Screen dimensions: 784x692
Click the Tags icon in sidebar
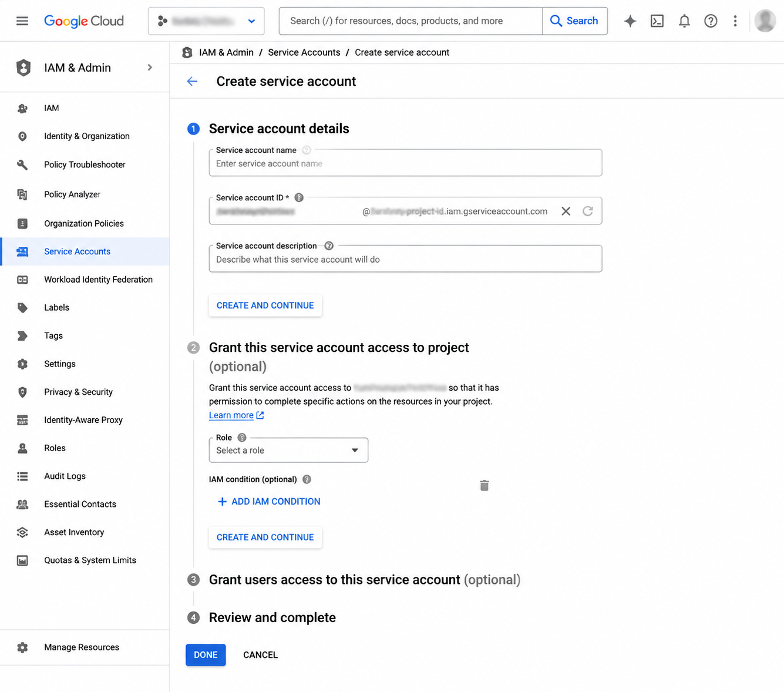tap(22, 336)
